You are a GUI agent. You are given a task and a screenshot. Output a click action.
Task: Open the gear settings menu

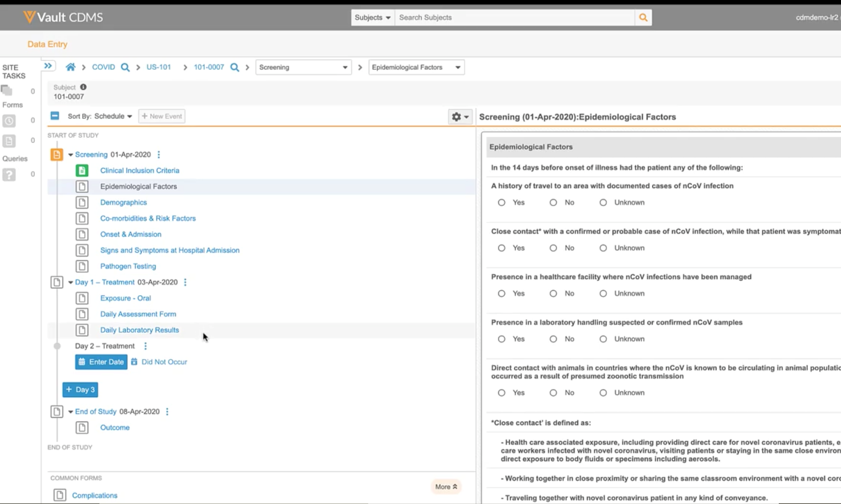[x=460, y=116]
